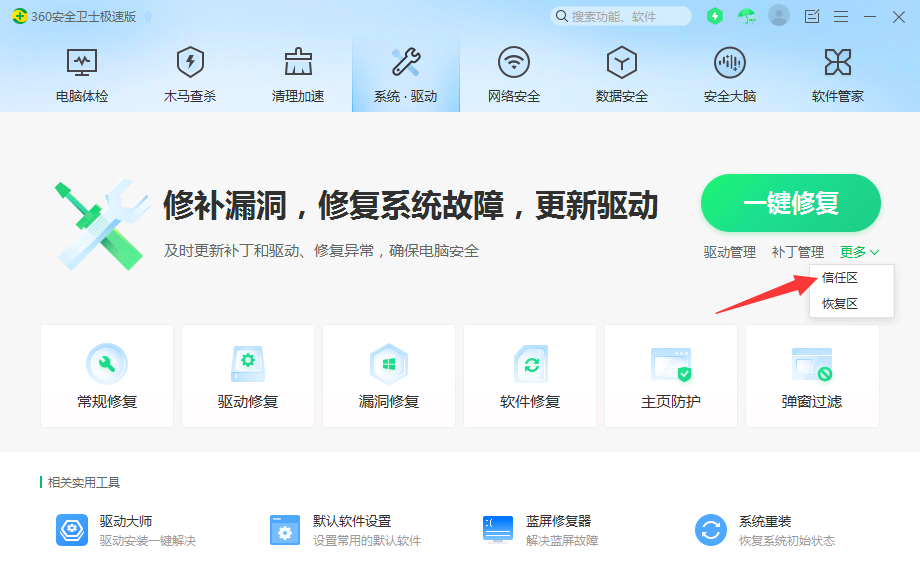920x580 pixels.
Task: Expand the 更多 dropdown
Action: click(859, 252)
